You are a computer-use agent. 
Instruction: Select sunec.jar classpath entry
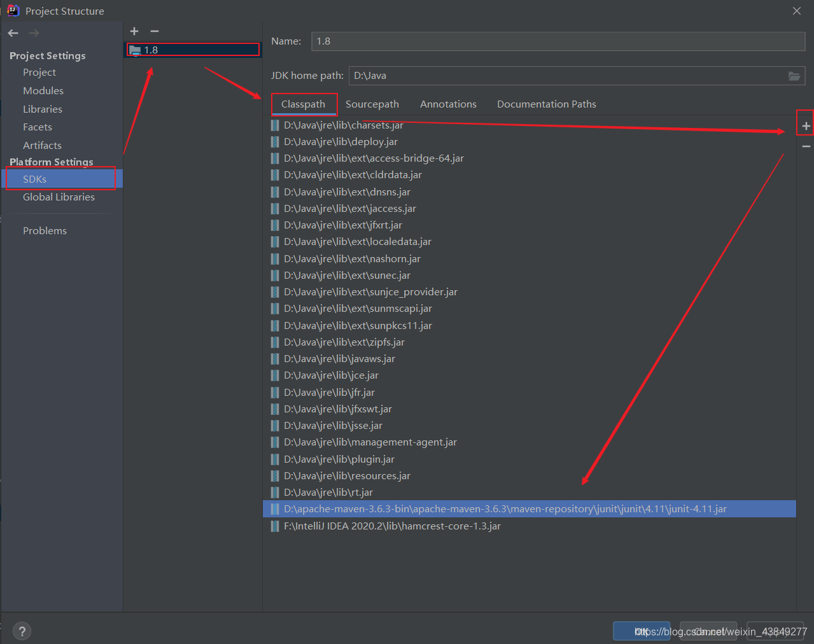tap(530, 276)
